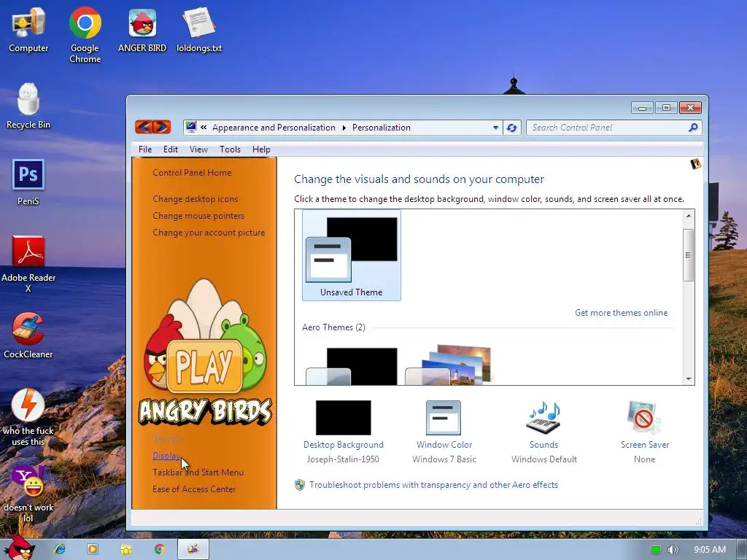747x560 pixels.
Task: Expand the breadcrumb overflow chevron
Action: tap(204, 127)
